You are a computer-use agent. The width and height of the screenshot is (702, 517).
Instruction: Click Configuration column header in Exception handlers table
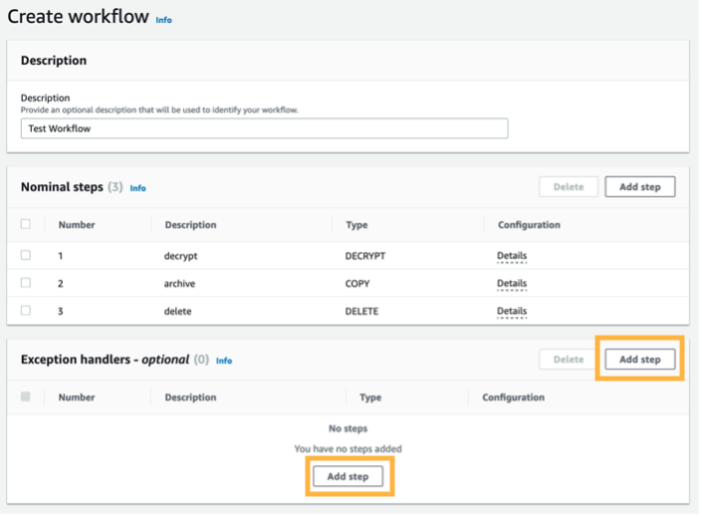[x=513, y=397]
